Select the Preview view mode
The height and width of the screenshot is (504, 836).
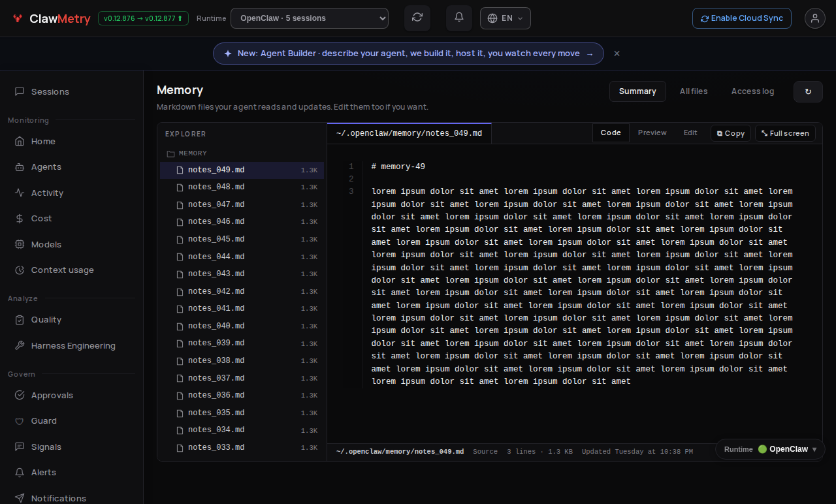click(x=652, y=133)
